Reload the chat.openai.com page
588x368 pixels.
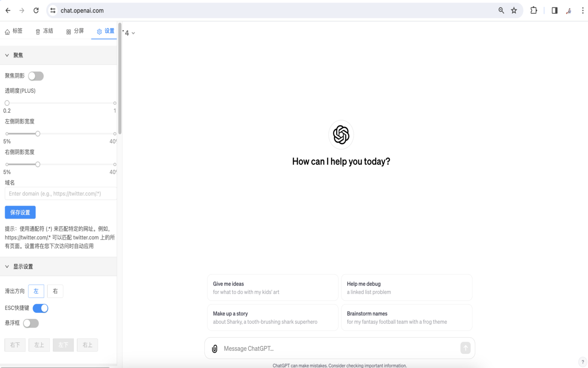coord(36,10)
